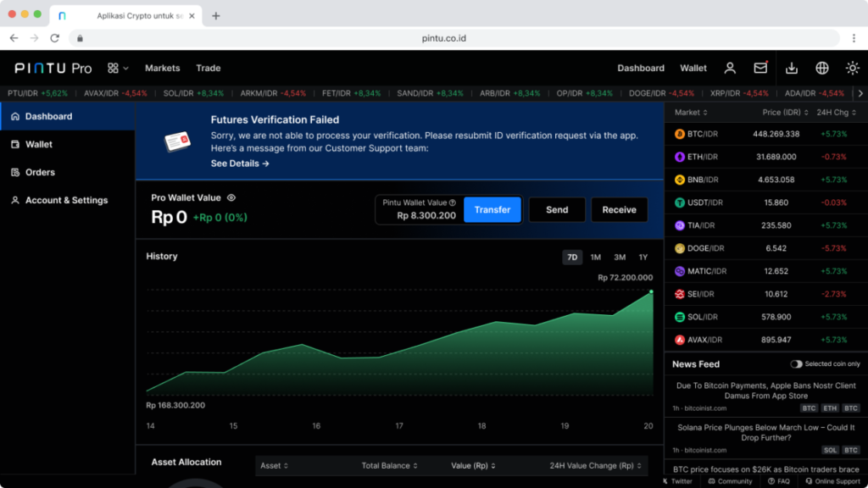
Task: Open the Community footer link
Action: pos(730,481)
